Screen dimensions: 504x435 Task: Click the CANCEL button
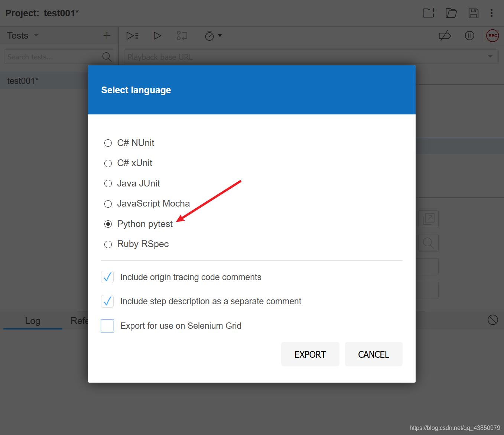click(x=374, y=354)
